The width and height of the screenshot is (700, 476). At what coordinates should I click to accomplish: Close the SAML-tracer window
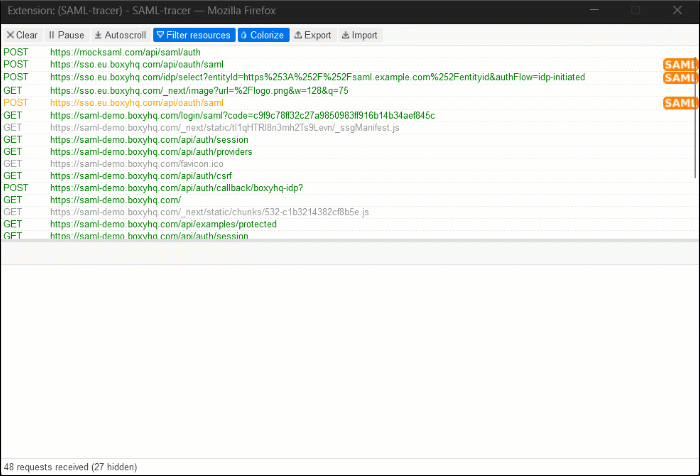(677, 10)
